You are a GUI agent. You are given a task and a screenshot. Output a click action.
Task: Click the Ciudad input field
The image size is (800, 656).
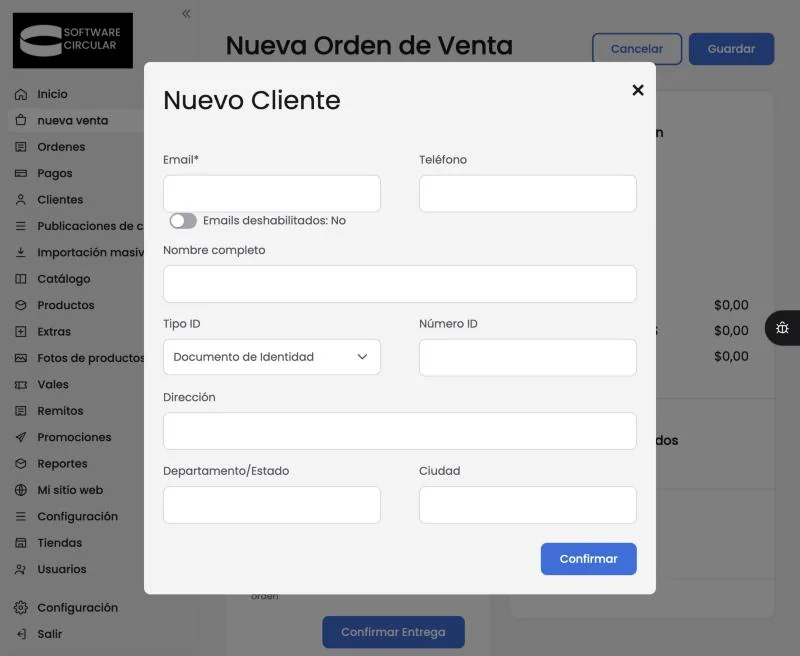point(528,505)
